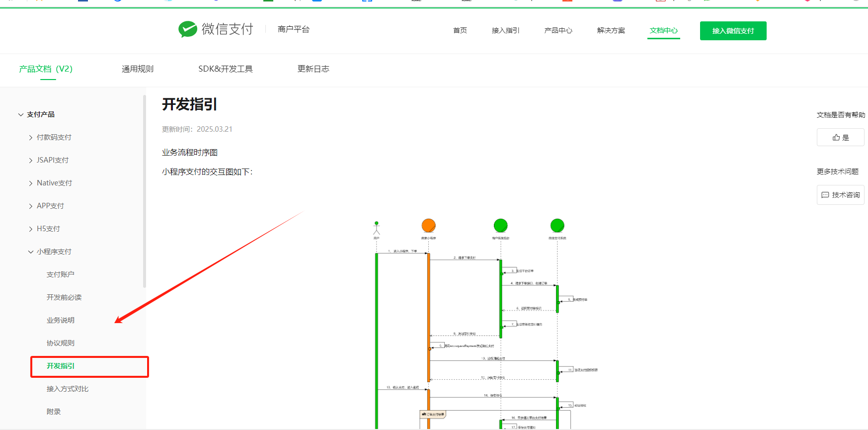Click the sequence diagram image

click(x=485, y=323)
